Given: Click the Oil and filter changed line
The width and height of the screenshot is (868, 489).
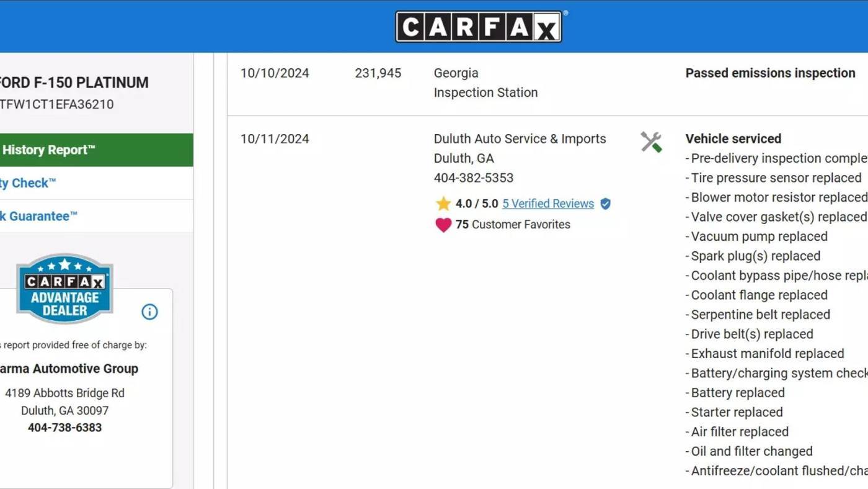Looking at the screenshot, I should [749, 452].
